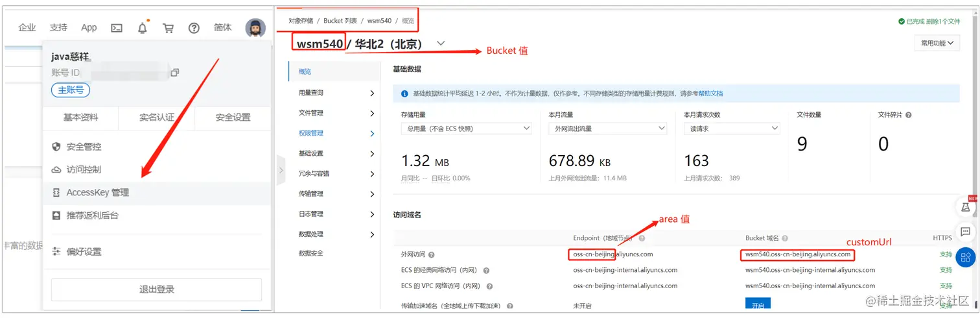Open the 总用量 (不含 ECS 快照) dropdown
Screen dimensions: 980x318
click(466, 128)
